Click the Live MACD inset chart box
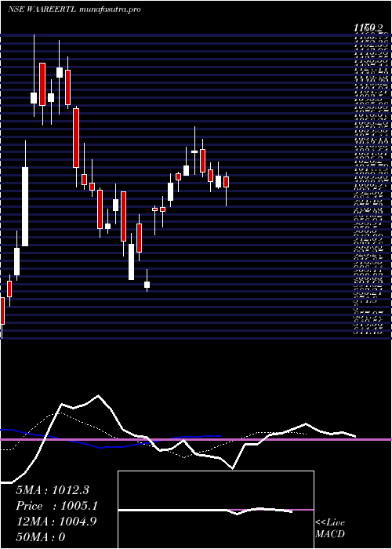392x549 pixels. tap(216, 510)
